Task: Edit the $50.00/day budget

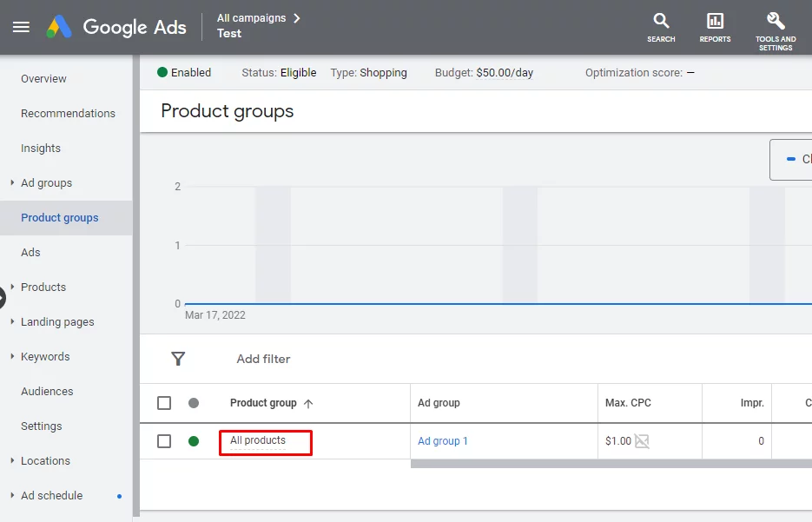Action: click(x=505, y=72)
